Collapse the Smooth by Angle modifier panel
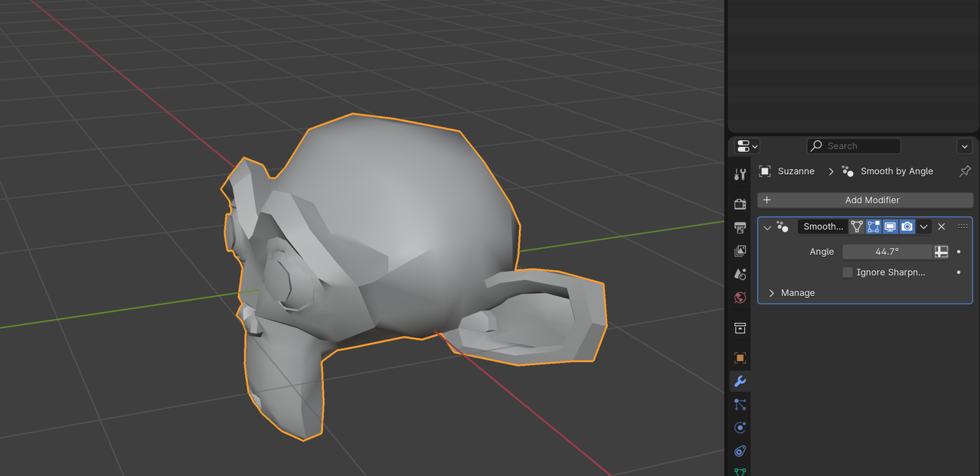980x476 pixels. 767,227
